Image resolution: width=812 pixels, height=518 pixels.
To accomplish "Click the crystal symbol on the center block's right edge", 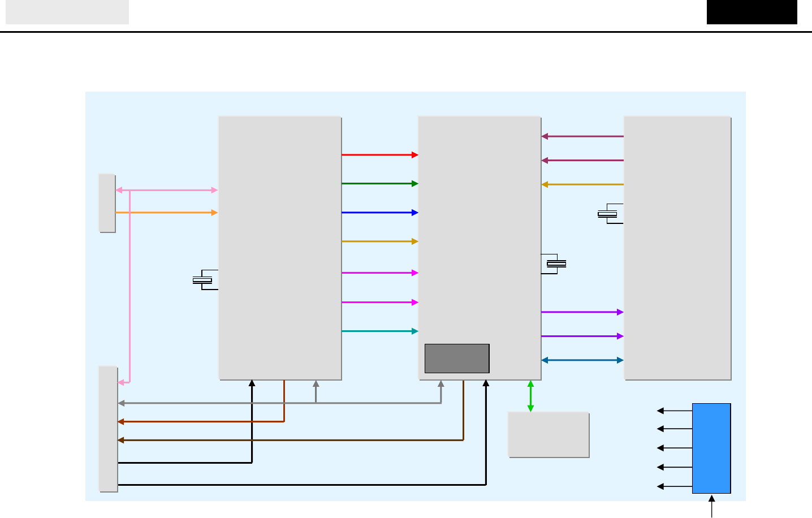I will tap(554, 264).
